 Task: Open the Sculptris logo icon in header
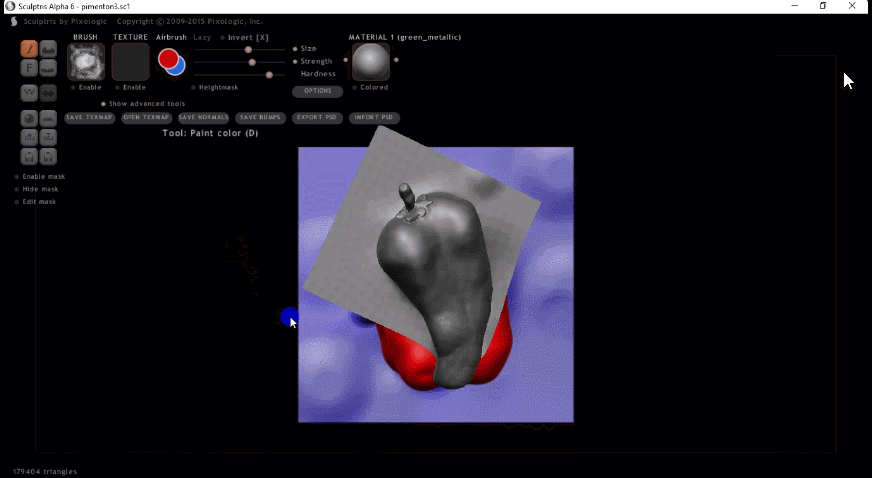14,21
